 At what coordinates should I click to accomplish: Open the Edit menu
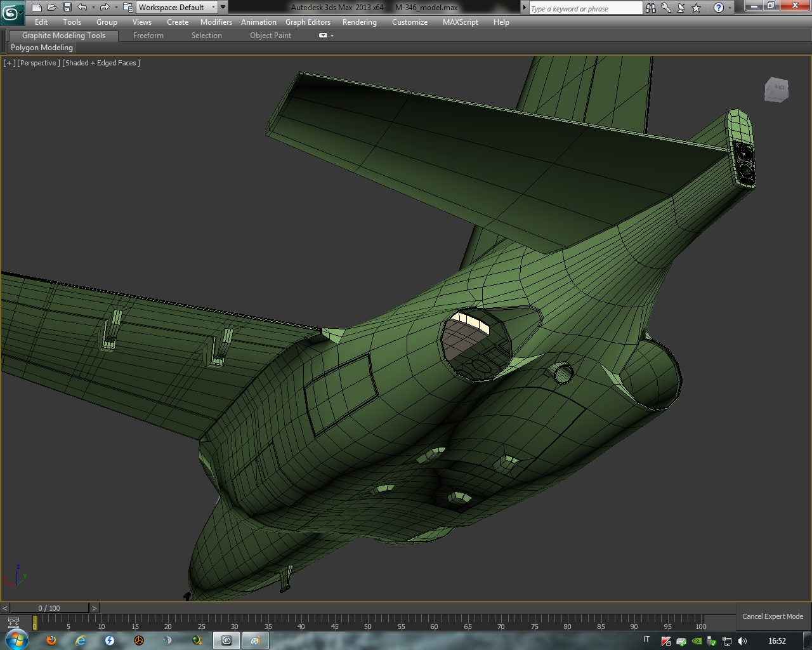pyautogui.click(x=41, y=22)
